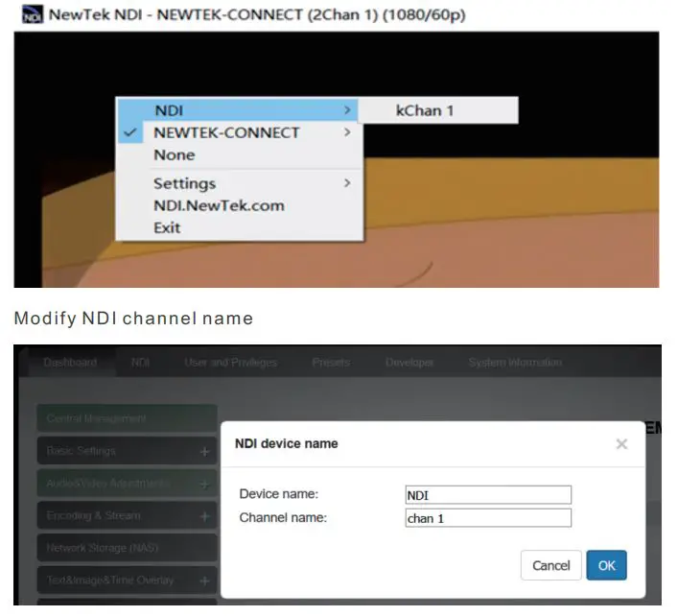
Task: Open the System Information tab
Action: [x=515, y=363]
